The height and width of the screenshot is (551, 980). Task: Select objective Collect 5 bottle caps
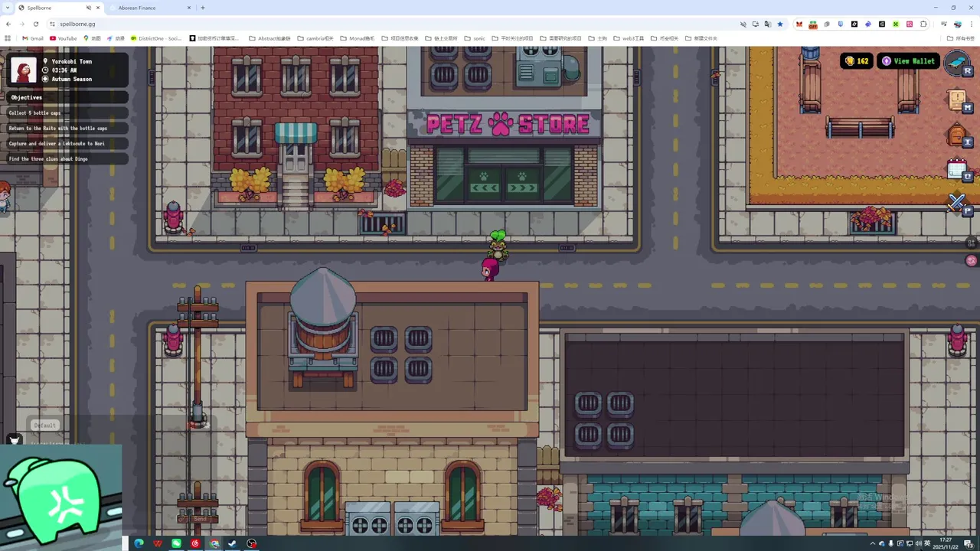click(x=67, y=112)
